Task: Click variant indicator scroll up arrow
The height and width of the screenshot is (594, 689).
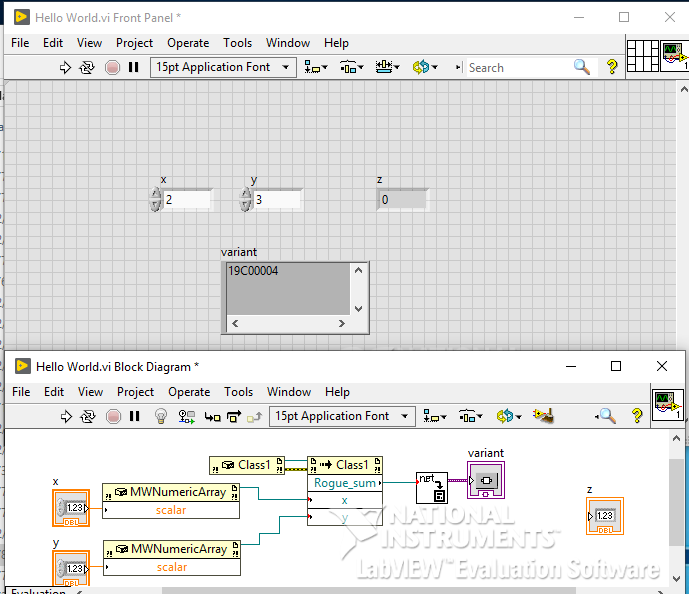Action: pos(359,270)
